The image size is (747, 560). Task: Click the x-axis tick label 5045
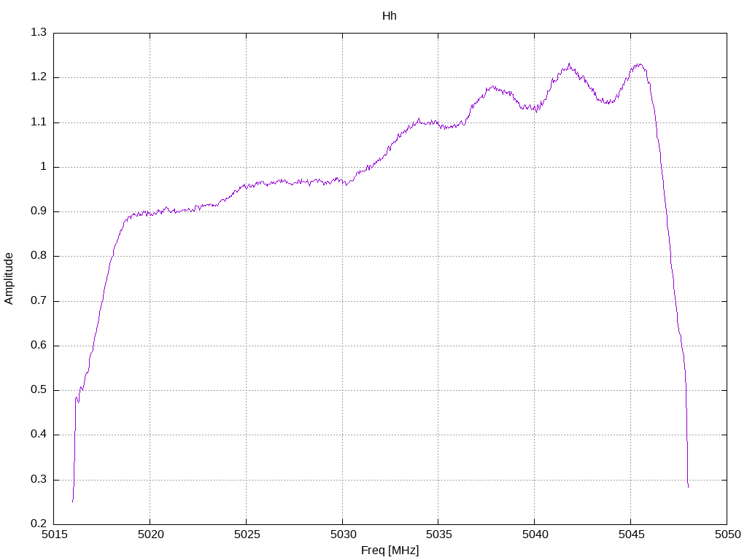tap(631, 534)
